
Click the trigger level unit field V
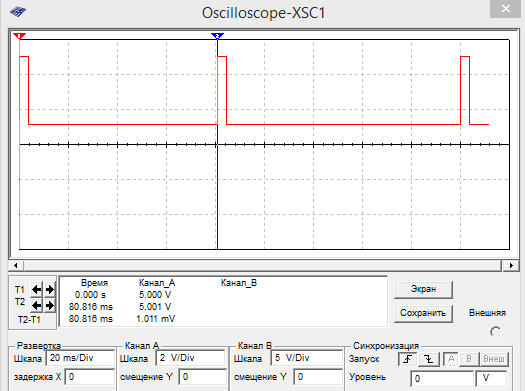tap(492, 379)
